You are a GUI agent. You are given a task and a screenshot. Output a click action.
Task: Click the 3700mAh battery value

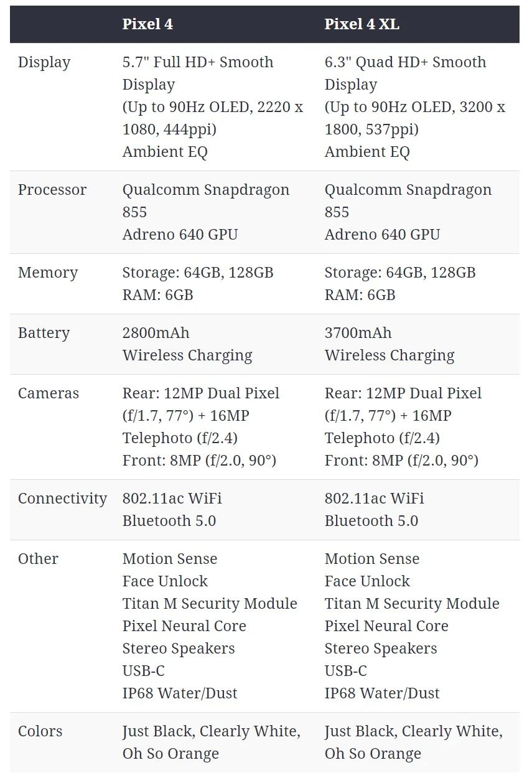[x=358, y=333]
